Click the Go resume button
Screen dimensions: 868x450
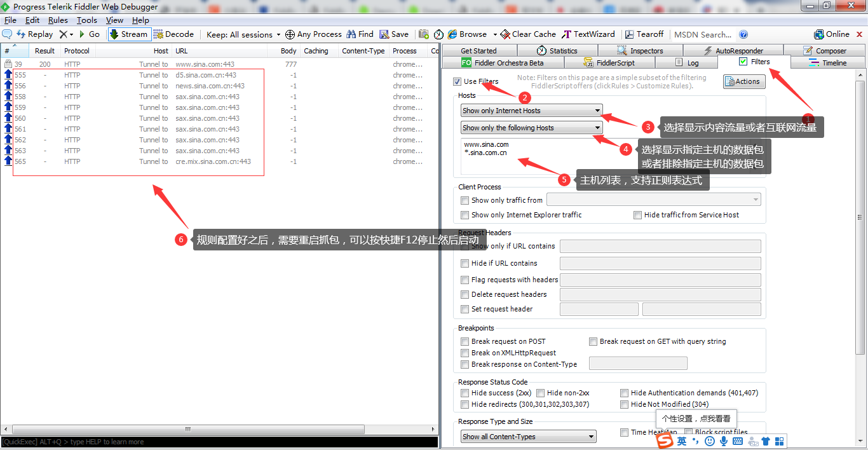tap(89, 34)
